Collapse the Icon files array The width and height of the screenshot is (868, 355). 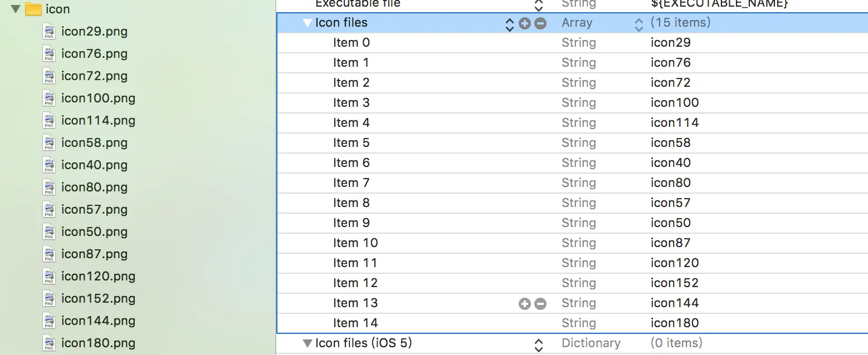tap(307, 23)
